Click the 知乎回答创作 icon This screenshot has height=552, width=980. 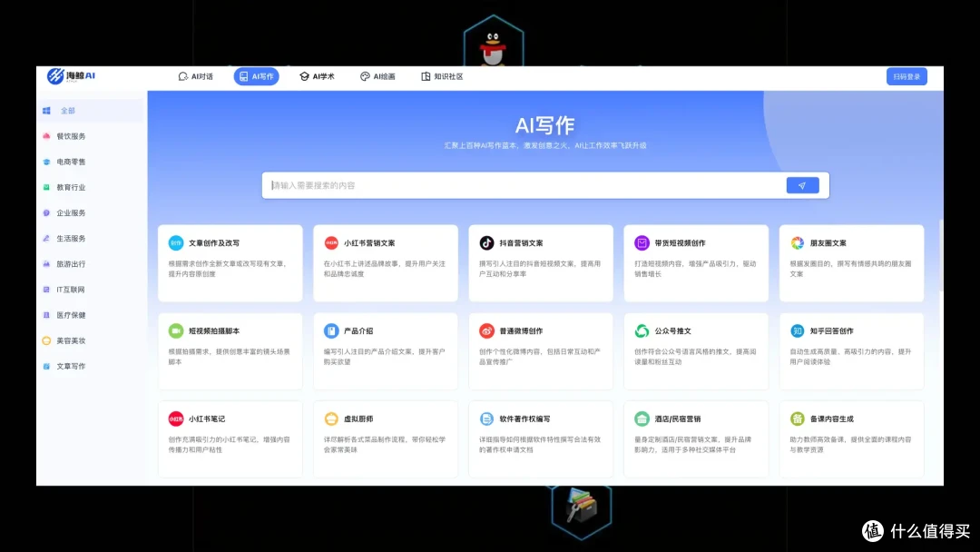798,330
